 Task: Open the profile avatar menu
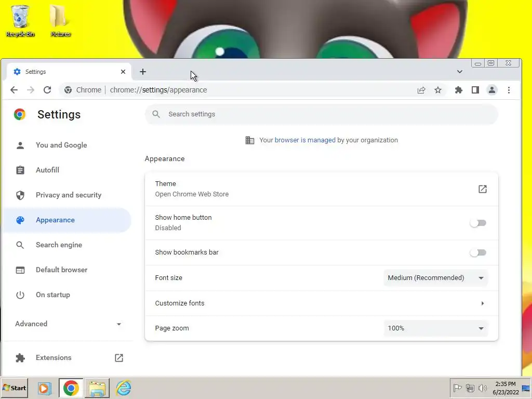[492, 90]
